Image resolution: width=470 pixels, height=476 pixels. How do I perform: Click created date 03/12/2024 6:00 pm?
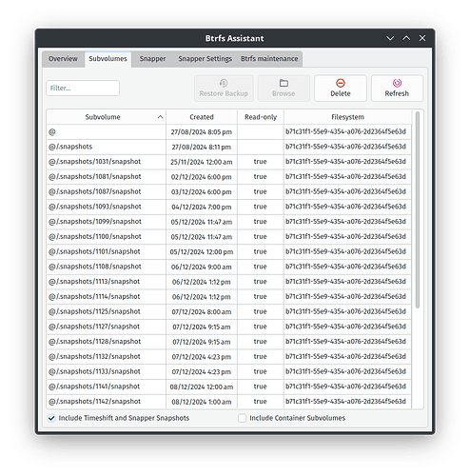[x=202, y=192]
